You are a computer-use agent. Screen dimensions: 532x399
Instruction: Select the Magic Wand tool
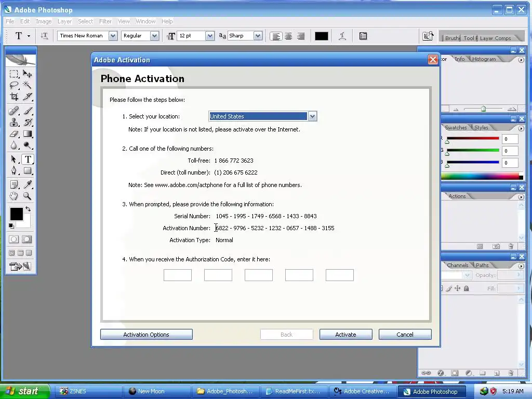click(28, 85)
